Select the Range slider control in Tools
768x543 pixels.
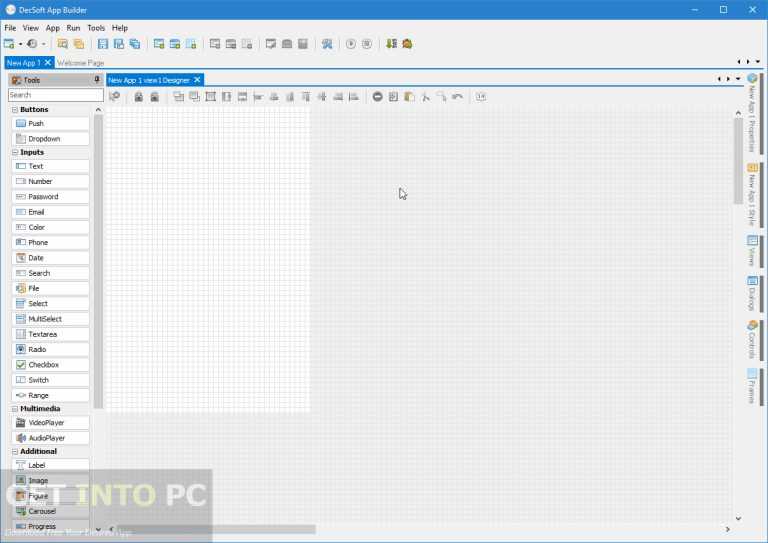coord(50,395)
